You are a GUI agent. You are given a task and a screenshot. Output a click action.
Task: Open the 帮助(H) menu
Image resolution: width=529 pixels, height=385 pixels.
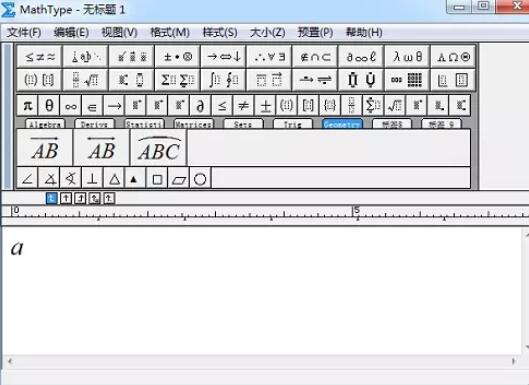click(x=364, y=32)
